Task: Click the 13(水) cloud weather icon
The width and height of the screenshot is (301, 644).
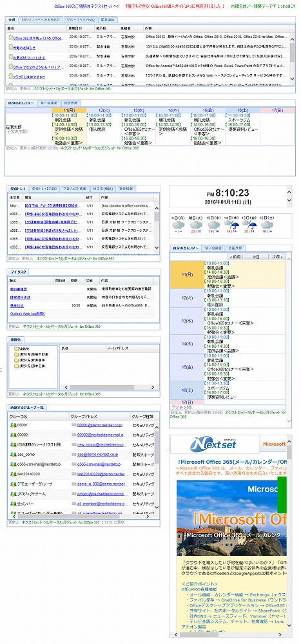Action: pyautogui.click(x=213, y=225)
